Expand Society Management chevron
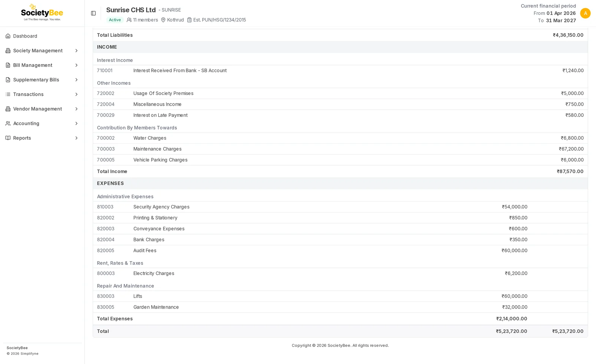 76,51
